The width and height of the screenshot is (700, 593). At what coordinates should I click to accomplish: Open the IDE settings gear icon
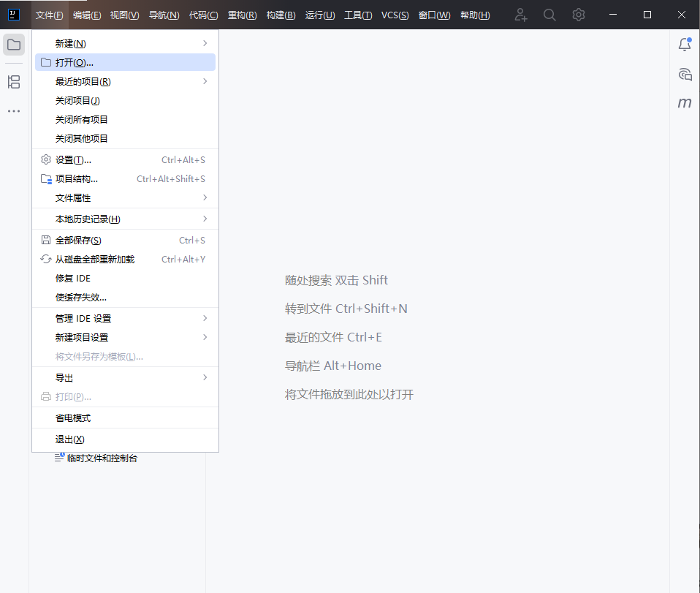pyautogui.click(x=579, y=15)
